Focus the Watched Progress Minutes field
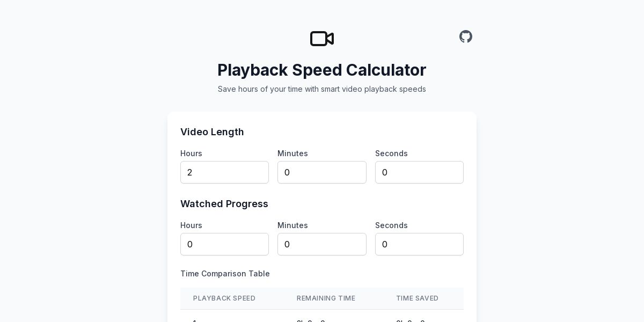Image resolution: width=644 pixels, height=322 pixels. point(322,244)
